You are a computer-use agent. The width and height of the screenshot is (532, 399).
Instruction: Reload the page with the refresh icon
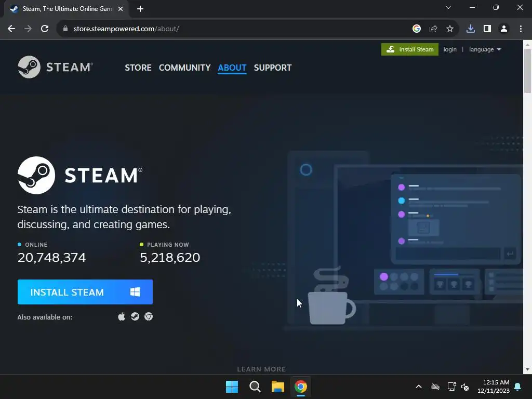(45, 29)
